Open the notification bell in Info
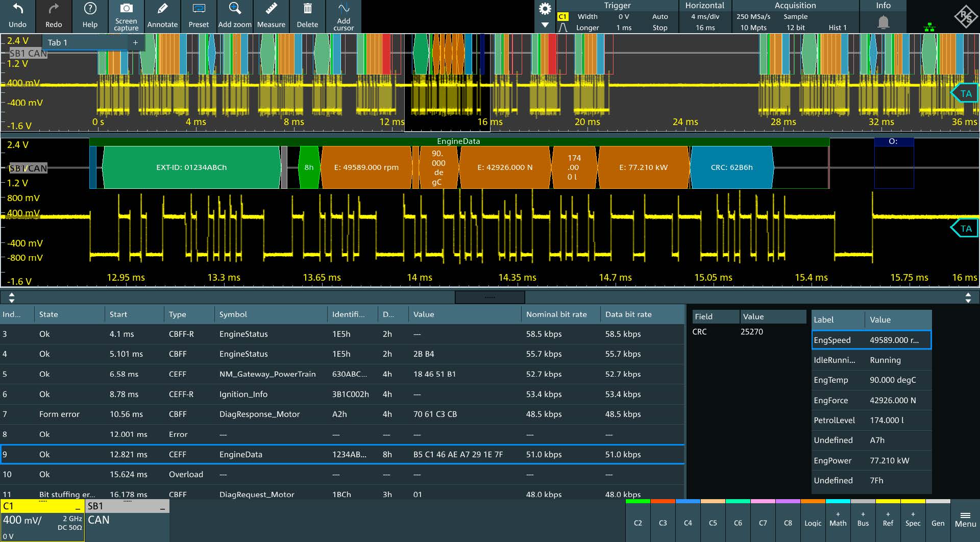Screen dimensions: 980x542 (x=883, y=22)
